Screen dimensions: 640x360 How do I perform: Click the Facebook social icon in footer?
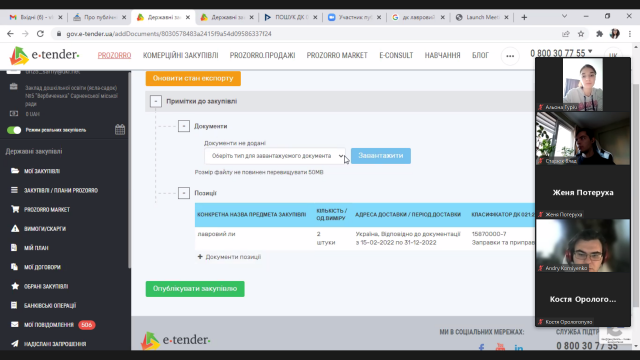pyautogui.click(x=482, y=347)
